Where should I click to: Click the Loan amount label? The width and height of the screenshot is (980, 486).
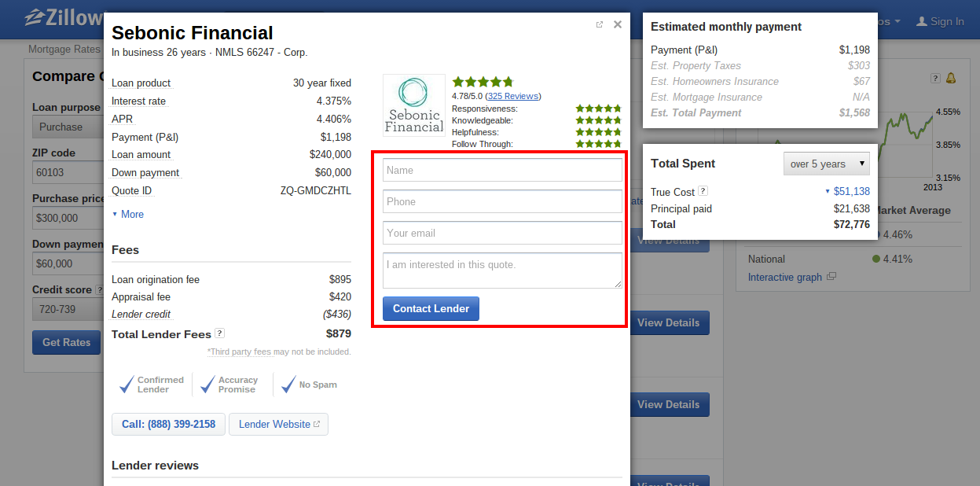141,155
